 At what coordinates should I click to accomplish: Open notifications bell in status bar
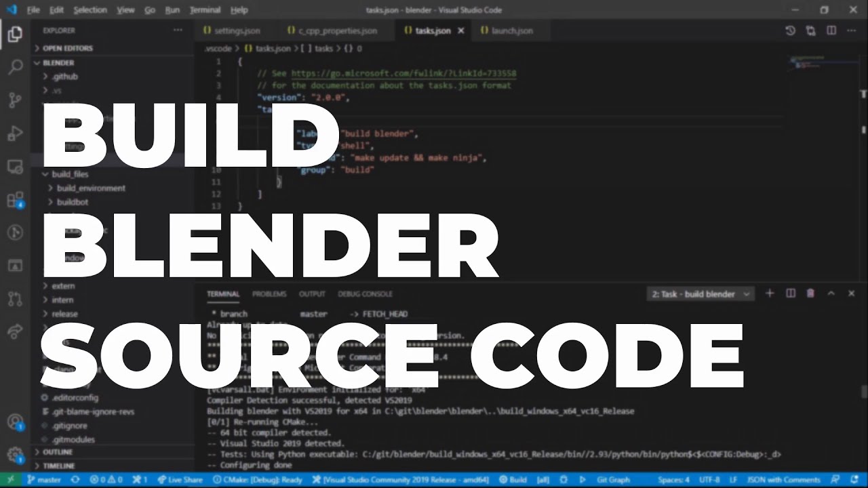tap(854, 480)
